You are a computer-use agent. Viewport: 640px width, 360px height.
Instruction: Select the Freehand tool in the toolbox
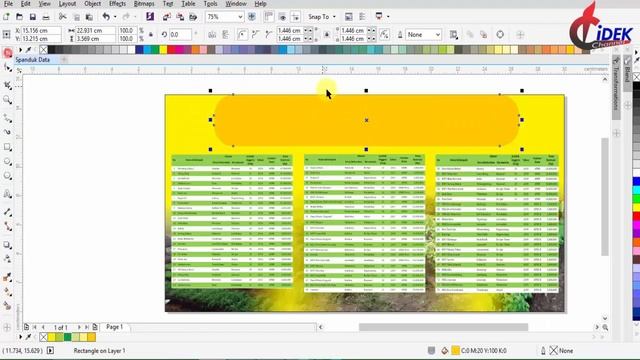(x=7, y=118)
